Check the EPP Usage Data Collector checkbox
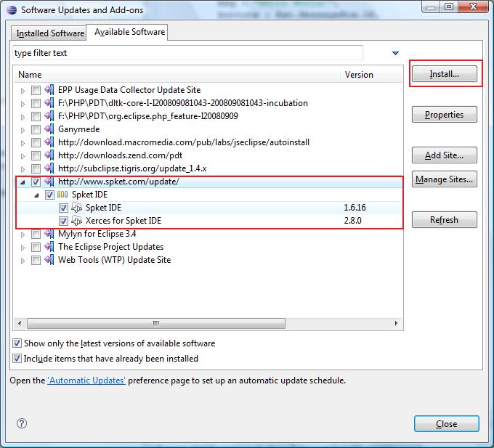This screenshot has width=494, height=448. (36, 90)
